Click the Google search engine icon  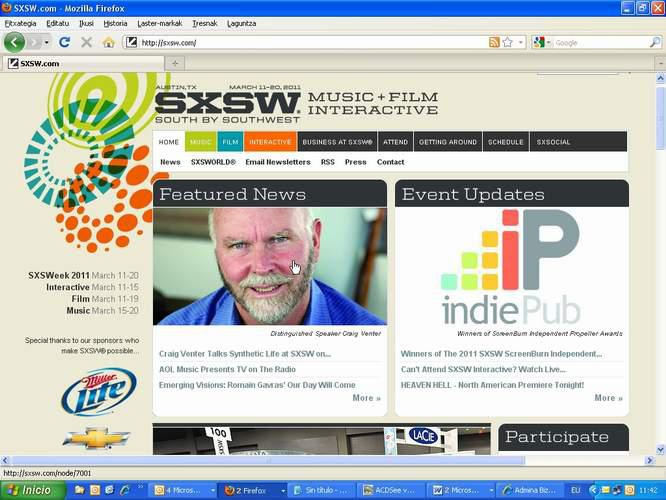(x=539, y=42)
